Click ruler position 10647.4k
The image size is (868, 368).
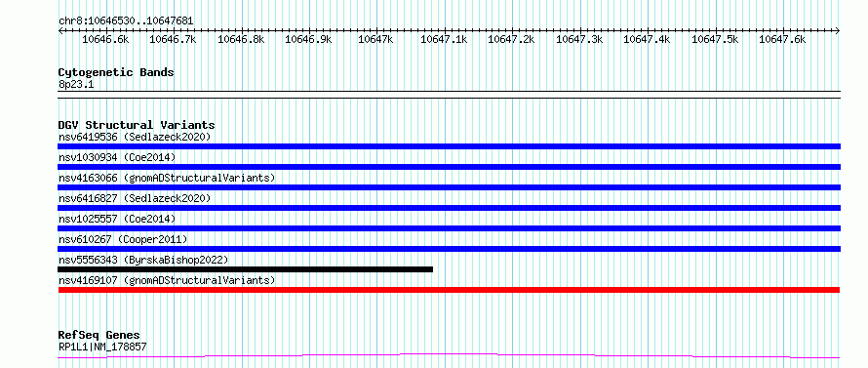[x=648, y=39]
